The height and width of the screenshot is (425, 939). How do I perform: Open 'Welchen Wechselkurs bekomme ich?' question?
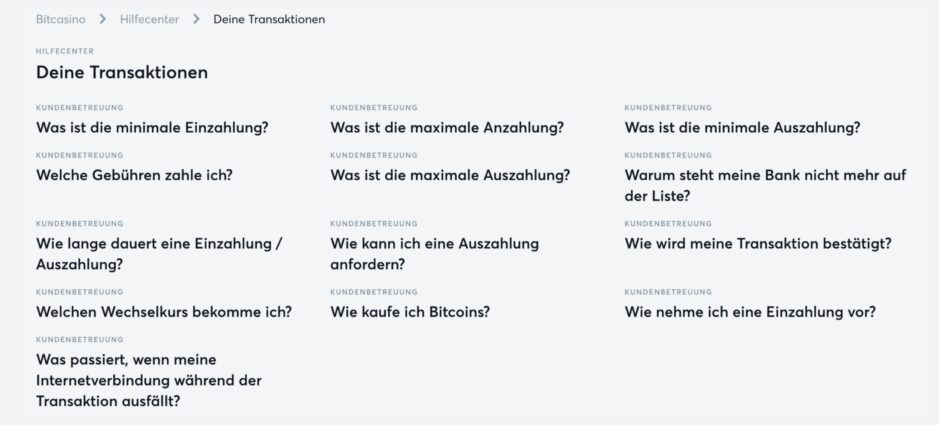164,312
